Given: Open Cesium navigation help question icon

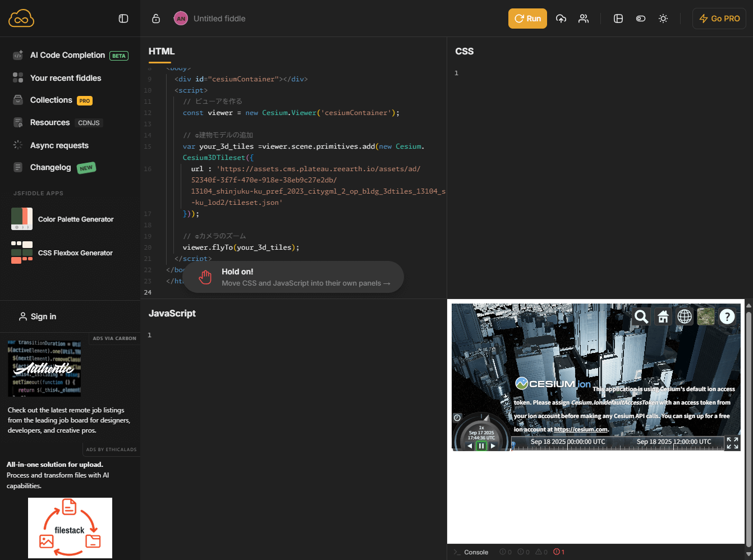Looking at the screenshot, I should [727, 317].
